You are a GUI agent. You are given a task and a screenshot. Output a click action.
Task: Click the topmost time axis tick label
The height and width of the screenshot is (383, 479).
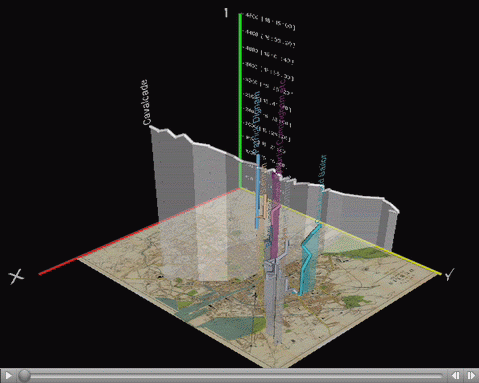(269, 21)
